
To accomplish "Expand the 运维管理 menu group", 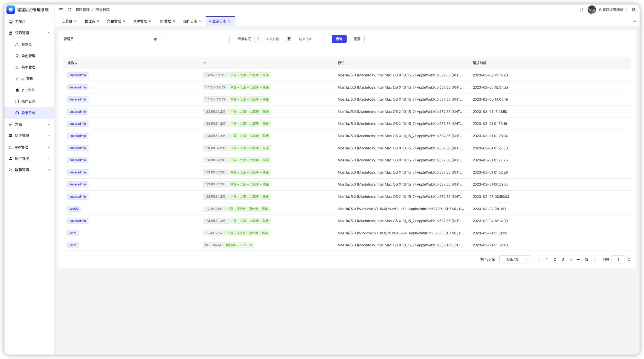I will point(49,136).
